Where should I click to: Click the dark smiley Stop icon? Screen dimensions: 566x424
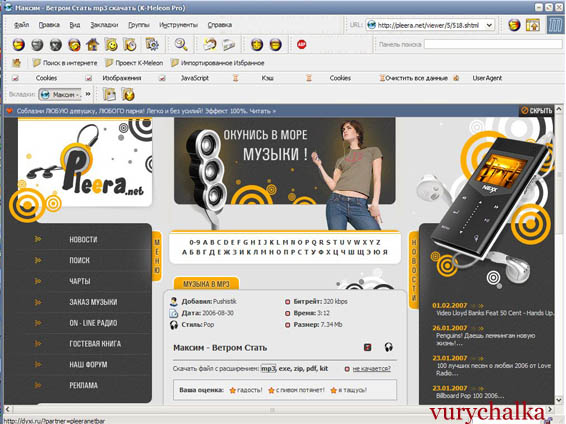click(x=56, y=45)
